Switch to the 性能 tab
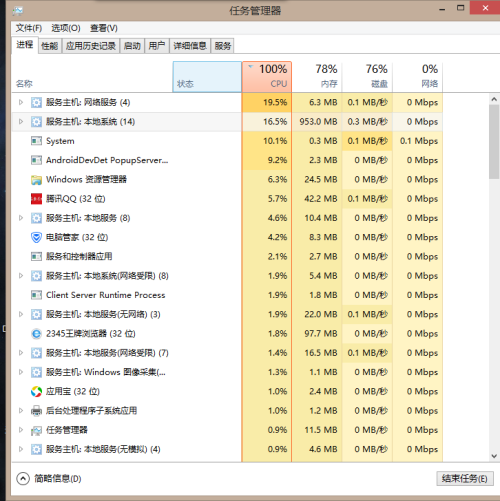Screen dimensions: 500x501 coord(49,46)
